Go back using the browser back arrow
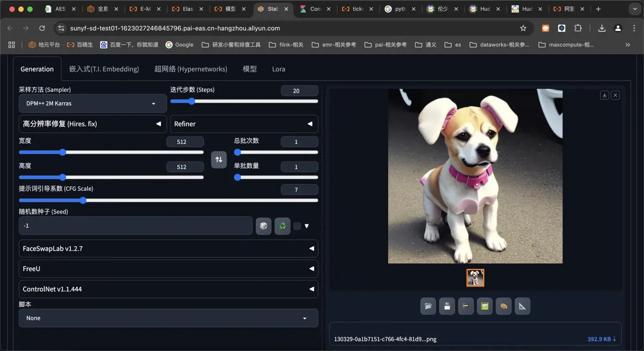Image resolution: width=644 pixels, height=351 pixels. (x=10, y=28)
